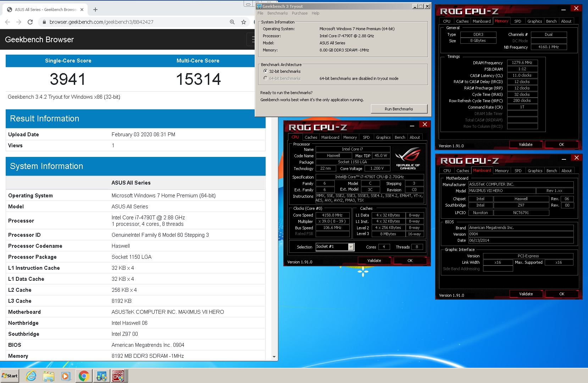Open About tab in Mainboard window
This screenshot has width=588, height=383.
567,171
